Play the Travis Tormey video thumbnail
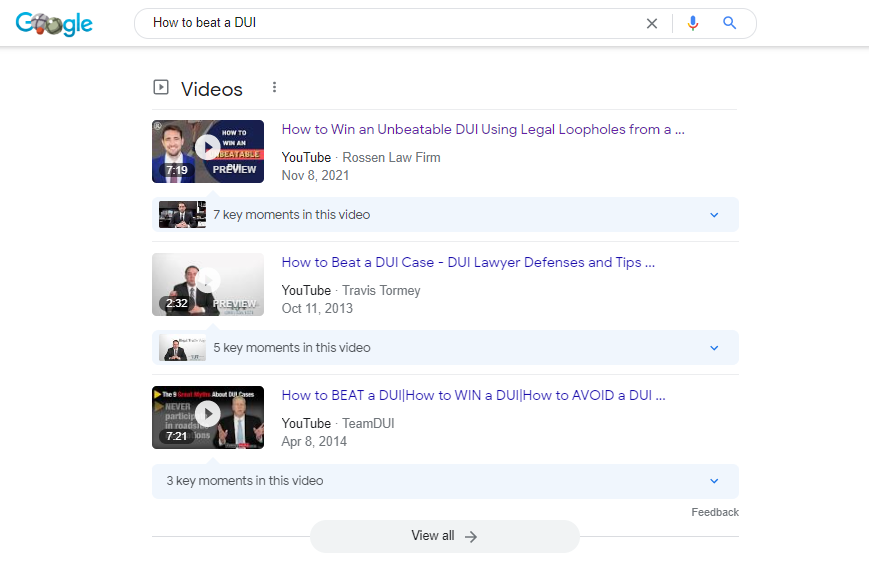The image size is (869, 569). (x=208, y=284)
